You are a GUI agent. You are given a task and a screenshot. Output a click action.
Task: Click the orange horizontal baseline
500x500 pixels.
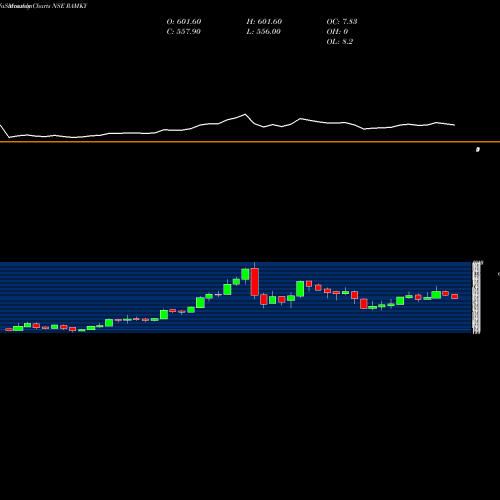click(x=250, y=142)
